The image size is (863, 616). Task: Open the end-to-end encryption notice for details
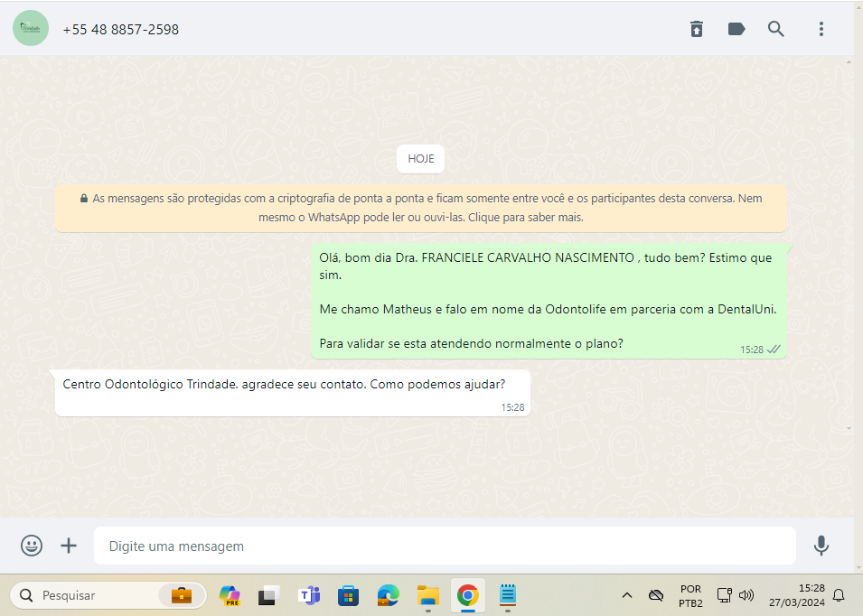click(x=421, y=208)
